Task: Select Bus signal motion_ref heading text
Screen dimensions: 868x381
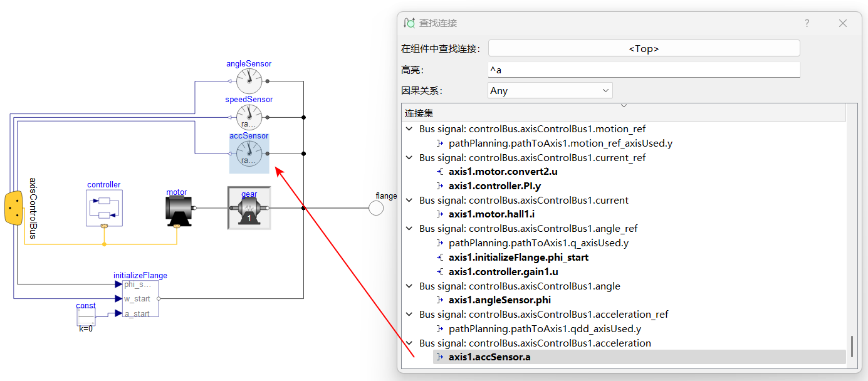Action: click(532, 129)
